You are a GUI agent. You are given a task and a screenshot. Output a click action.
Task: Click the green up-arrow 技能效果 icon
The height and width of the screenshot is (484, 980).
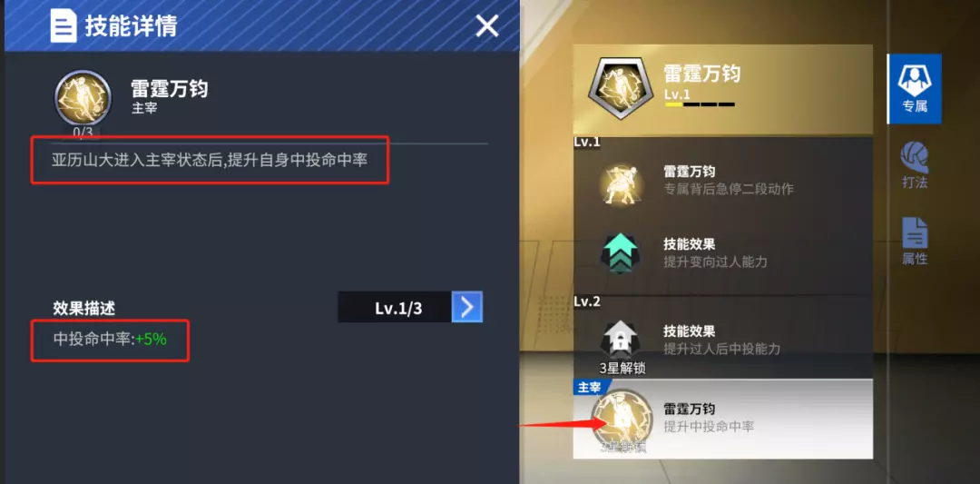(x=620, y=253)
